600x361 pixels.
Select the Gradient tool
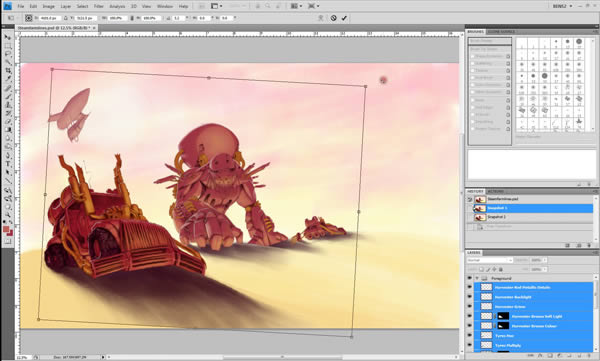pyautogui.click(x=8, y=130)
